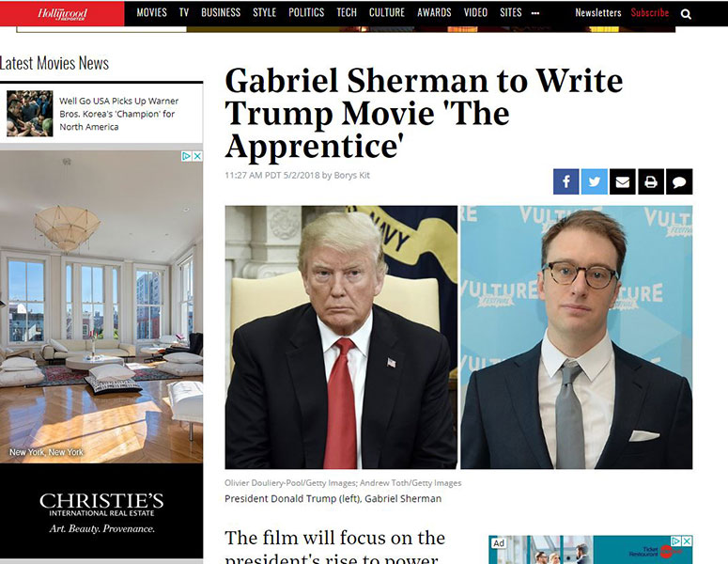This screenshot has width=728, height=564.
Task: Go to the Politics section
Action: click(306, 12)
